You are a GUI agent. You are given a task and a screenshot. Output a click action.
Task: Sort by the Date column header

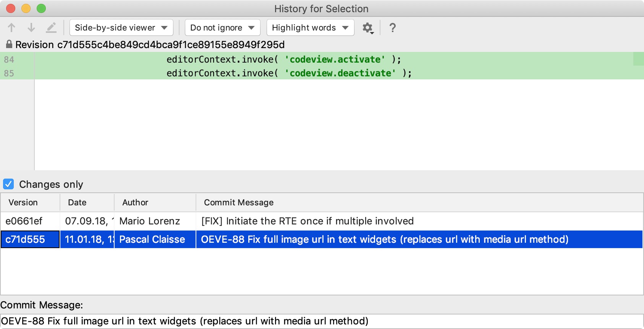77,202
